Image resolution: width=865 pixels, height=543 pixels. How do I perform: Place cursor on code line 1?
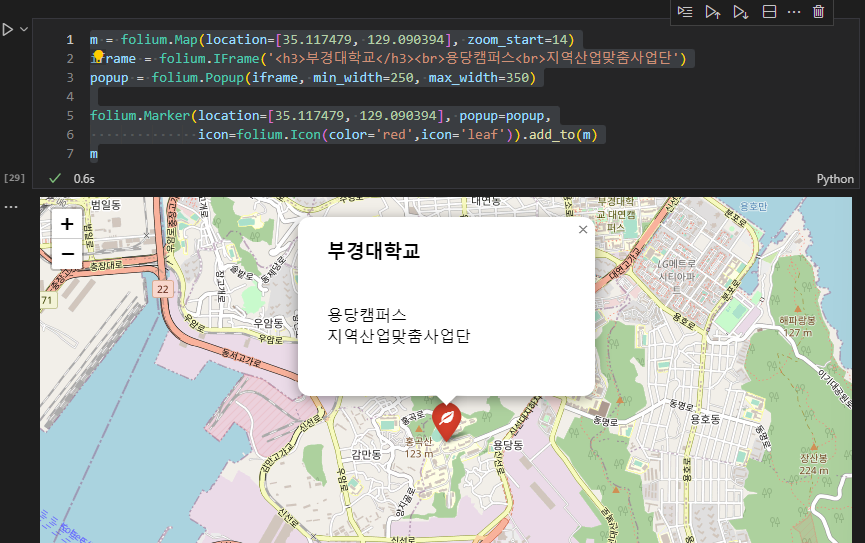(x=332, y=40)
